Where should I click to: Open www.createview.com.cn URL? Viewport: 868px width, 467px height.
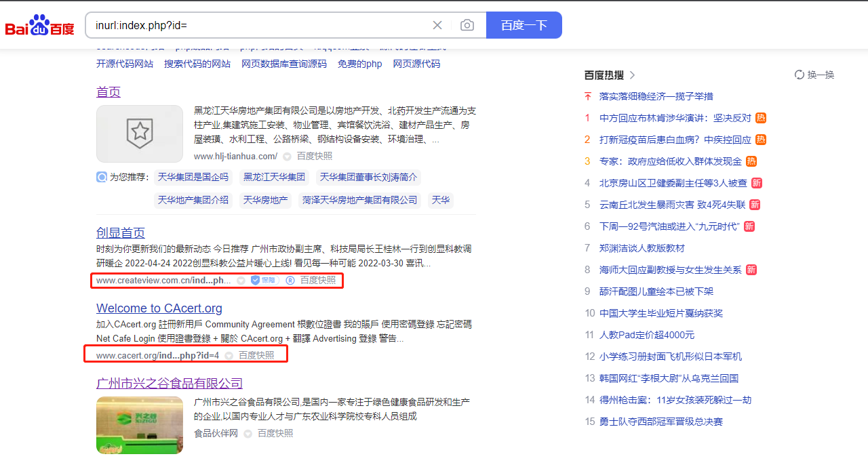[163, 280]
